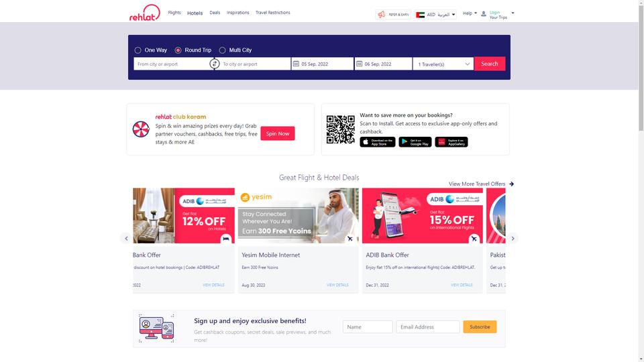View details of ADIB hotel discount offer
The height and width of the screenshot is (362, 644).
coord(213,285)
